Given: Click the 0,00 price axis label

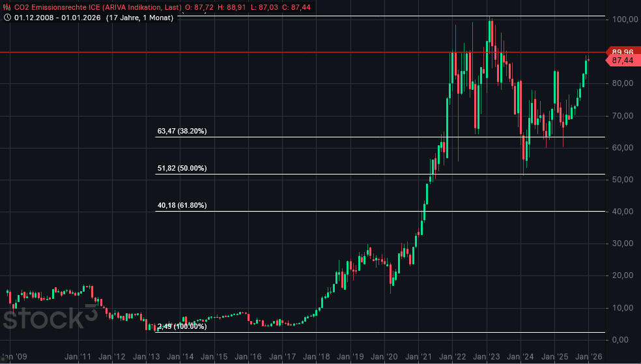Looking at the screenshot, I should [623, 339].
